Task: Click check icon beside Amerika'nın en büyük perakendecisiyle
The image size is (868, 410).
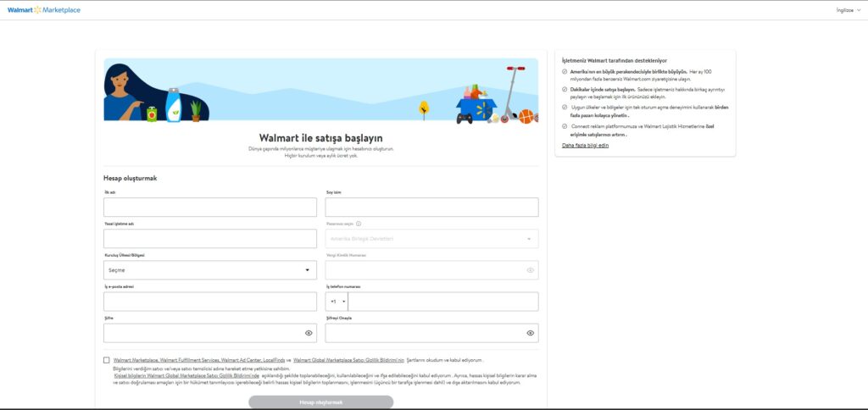Action: point(564,72)
